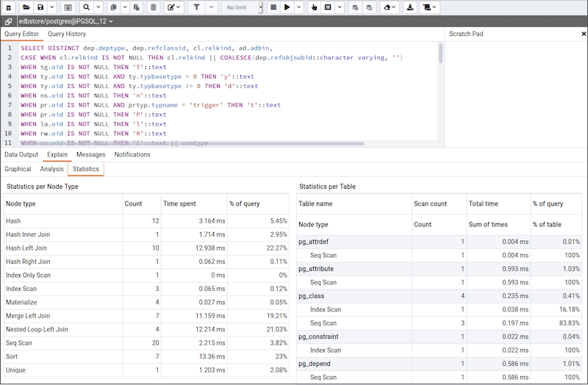Open the edbstore/postgres@PGSQL_12 connection dropdown
The height and width of the screenshot is (385, 588).
66,21
